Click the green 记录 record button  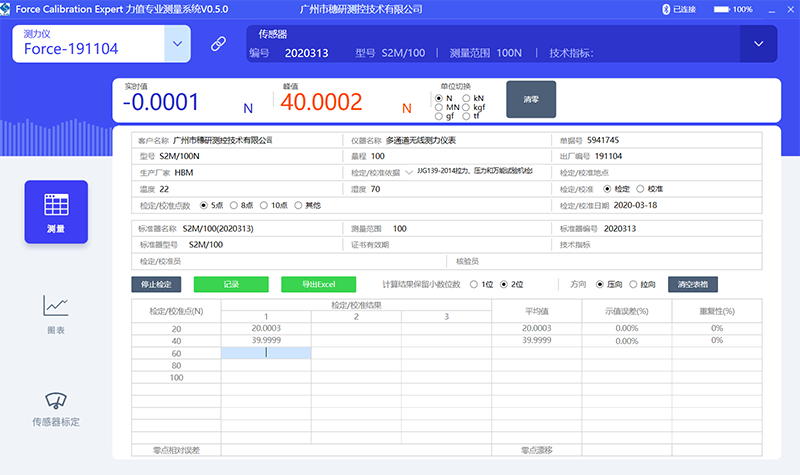tap(231, 284)
